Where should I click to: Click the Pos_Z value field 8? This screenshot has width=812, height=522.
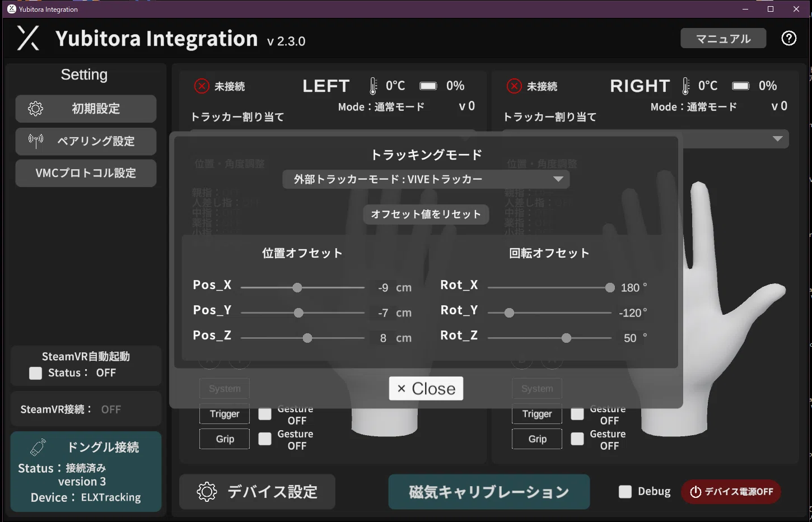(x=383, y=338)
